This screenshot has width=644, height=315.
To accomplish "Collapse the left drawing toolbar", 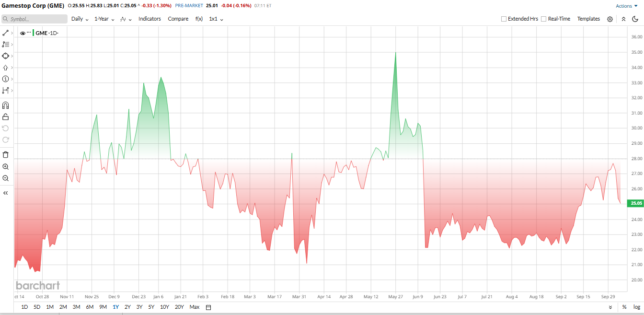I will pos(6,193).
